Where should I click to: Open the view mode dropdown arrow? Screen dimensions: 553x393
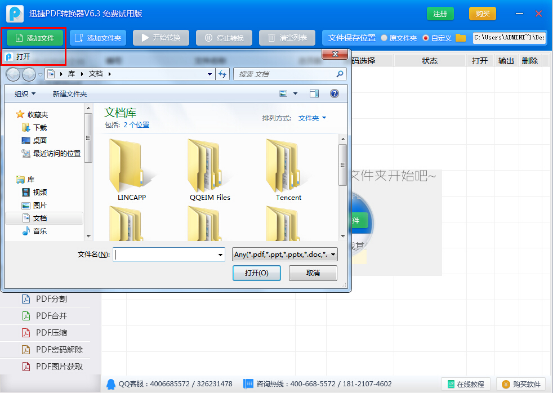tap(295, 93)
